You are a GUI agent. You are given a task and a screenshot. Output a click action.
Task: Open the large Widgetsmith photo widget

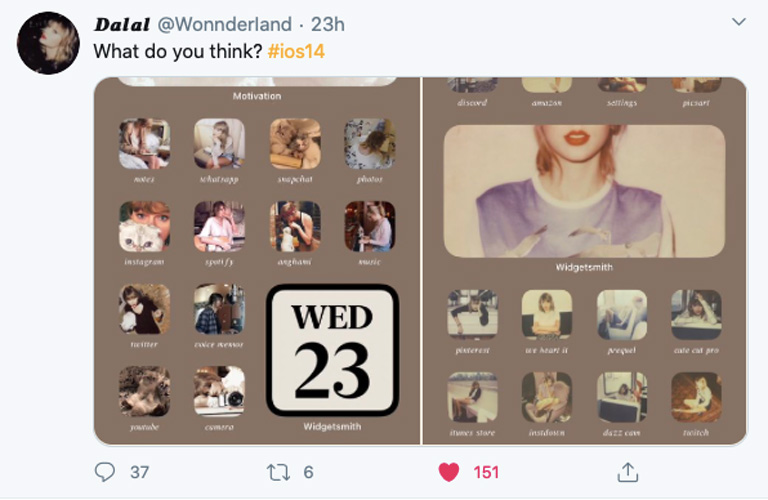[x=584, y=191]
